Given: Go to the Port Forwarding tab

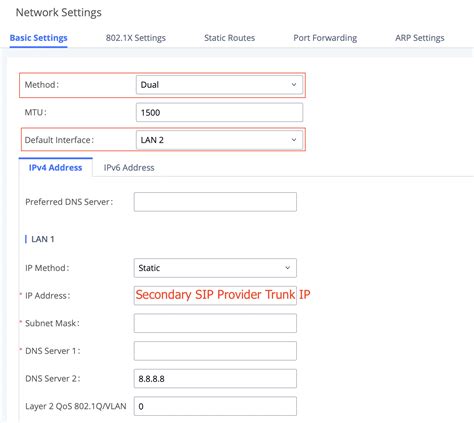Looking at the screenshot, I should click(x=325, y=38).
